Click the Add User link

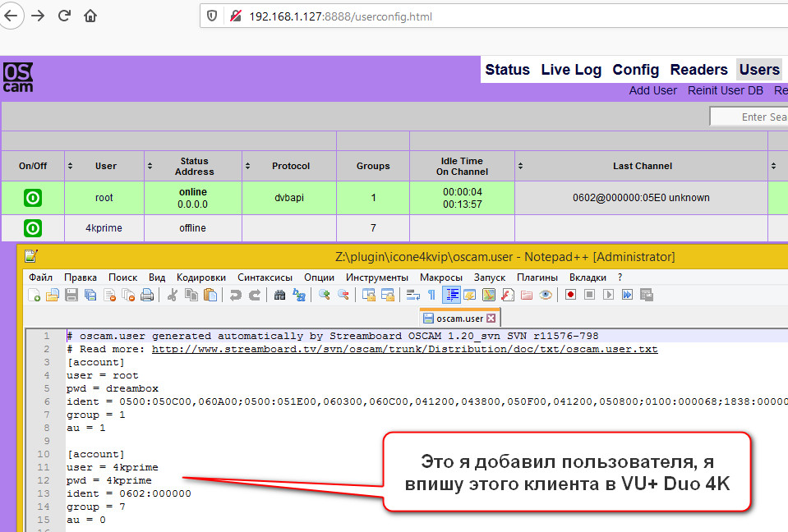coord(652,91)
